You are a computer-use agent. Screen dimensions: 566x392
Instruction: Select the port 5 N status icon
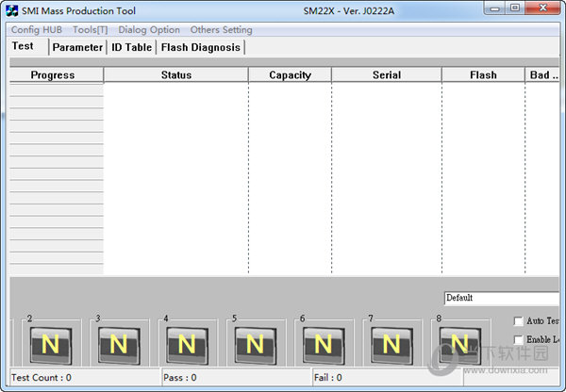click(256, 345)
